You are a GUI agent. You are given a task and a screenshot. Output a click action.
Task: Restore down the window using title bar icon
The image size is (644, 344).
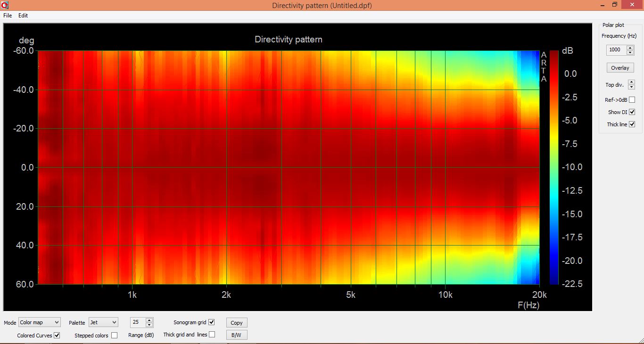coord(615,5)
